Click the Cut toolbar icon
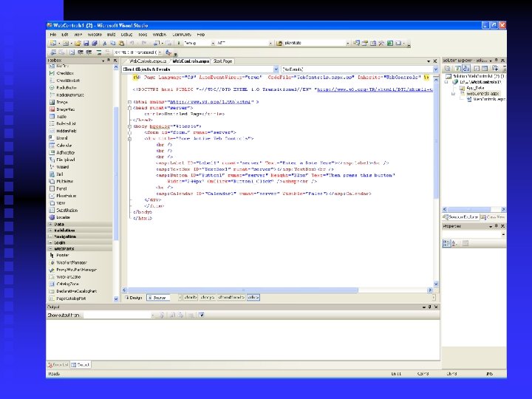 click(104, 43)
